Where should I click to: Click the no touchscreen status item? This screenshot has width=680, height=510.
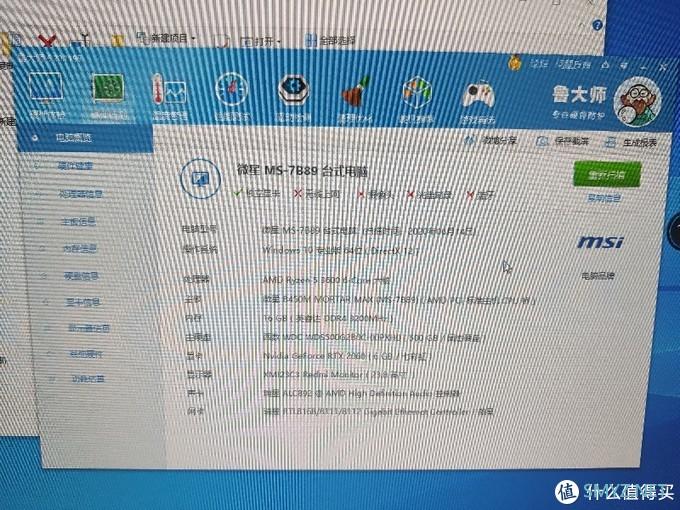pyautogui.click(x=316, y=194)
